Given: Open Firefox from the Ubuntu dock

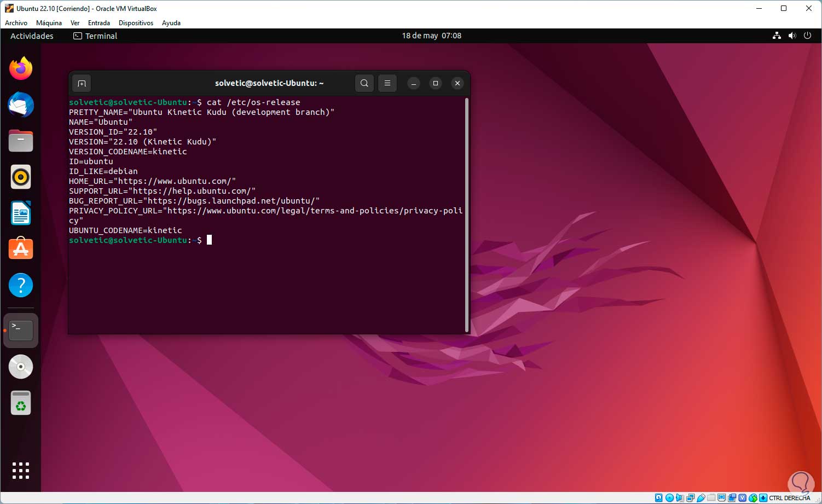Looking at the screenshot, I should click(21, 68).
